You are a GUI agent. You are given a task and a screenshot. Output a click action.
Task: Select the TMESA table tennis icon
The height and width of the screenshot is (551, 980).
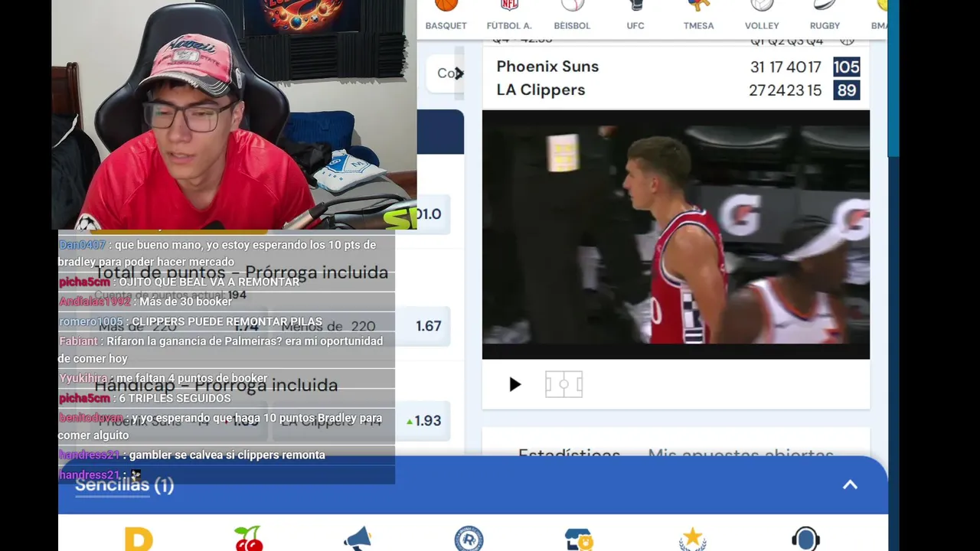coord(698,15)
